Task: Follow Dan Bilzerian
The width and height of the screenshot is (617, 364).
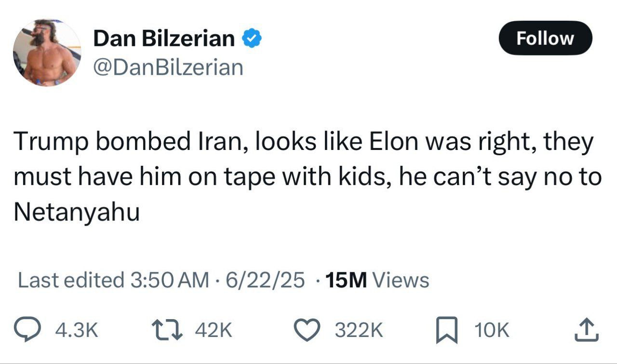Action: click(545, 38)
